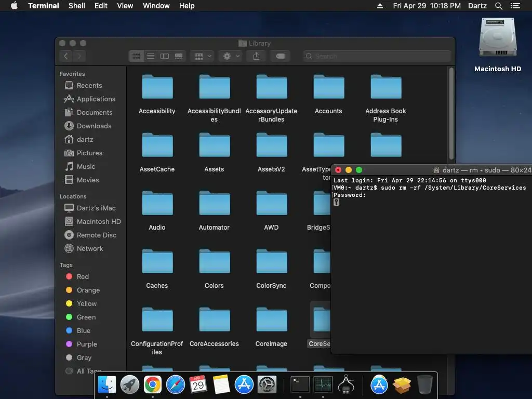Select the Purple tag
532x399 pixels.
coord(82,344)
